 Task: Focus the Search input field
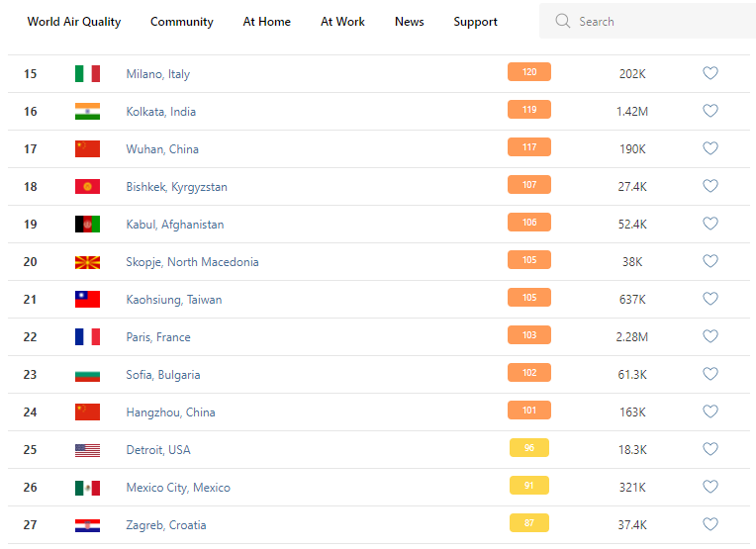pos(653,21)
